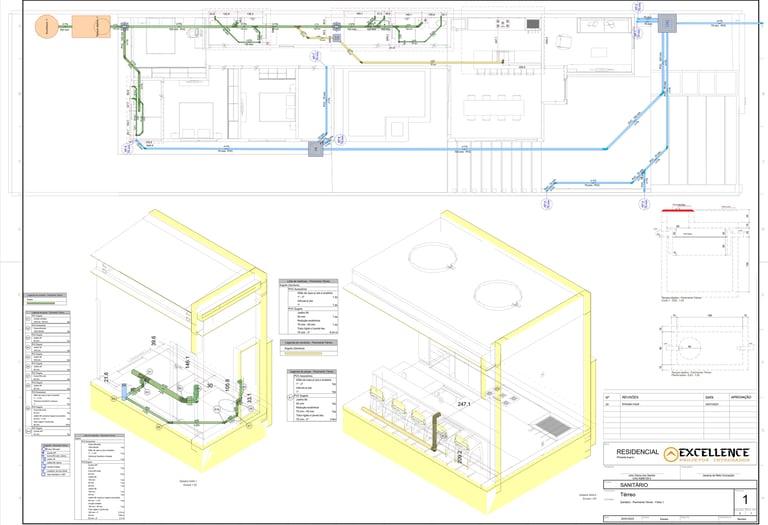The height and width of the screenshot is (525, 768).
Task: Select the RESIDENCIAL project title
Action: 637,452
